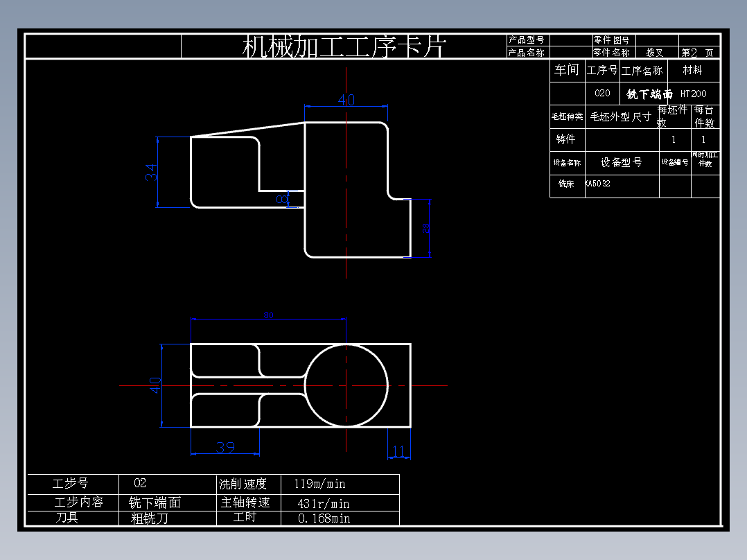Click the 零件图号 label
The height and width of the screenshot is (560, 747).
click(611, 40)
